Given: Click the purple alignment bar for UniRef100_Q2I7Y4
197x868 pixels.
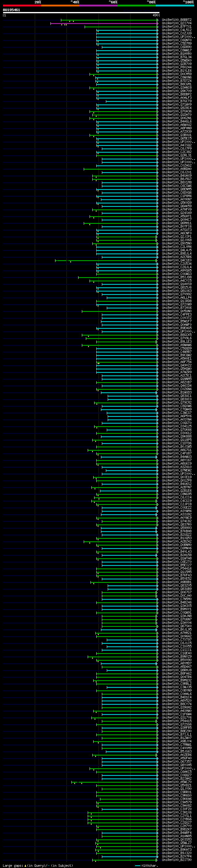Looking at the screenshot, I should click(x=104, y=23).
